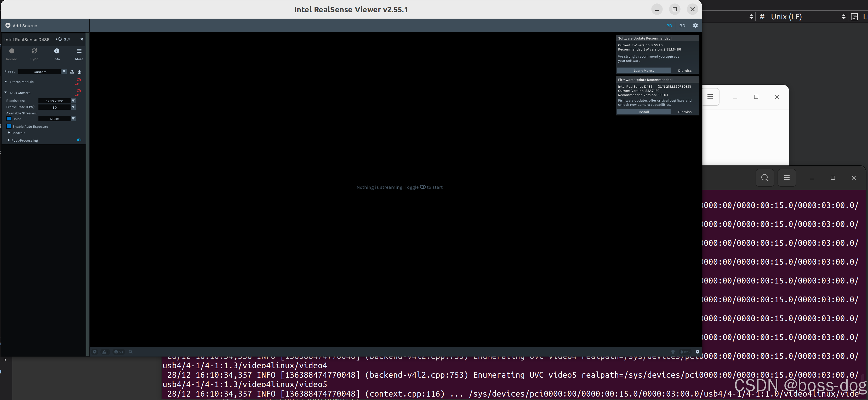Select the 2D view tab
Image resolution: width=868 pixels, height=400 pixels.
tap(669, 26)
